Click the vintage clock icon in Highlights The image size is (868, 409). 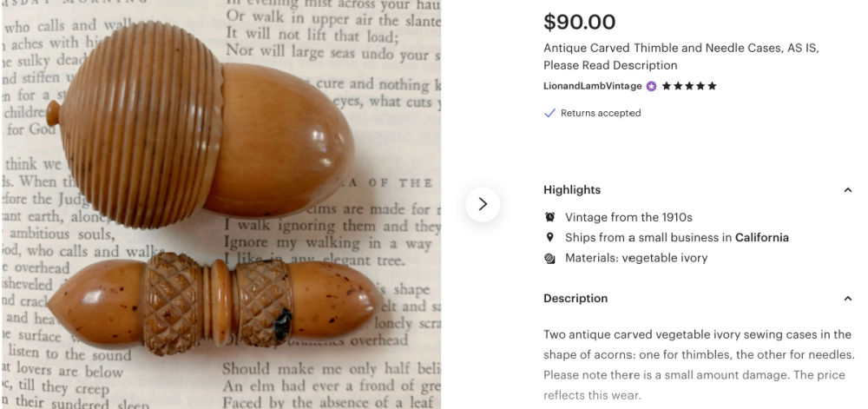[x=549, y=217]
